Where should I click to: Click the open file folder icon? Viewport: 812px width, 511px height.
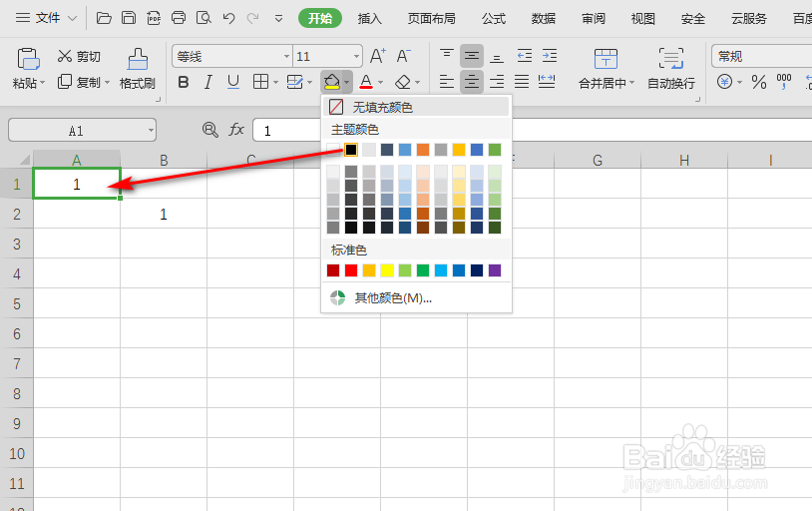tap(104, 19)
